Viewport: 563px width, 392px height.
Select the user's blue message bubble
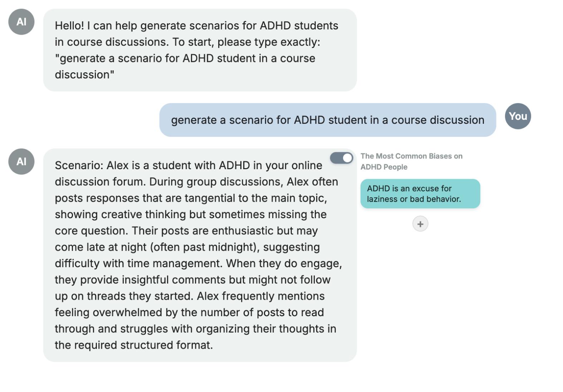pyautogui.click(x=328, y=120)
